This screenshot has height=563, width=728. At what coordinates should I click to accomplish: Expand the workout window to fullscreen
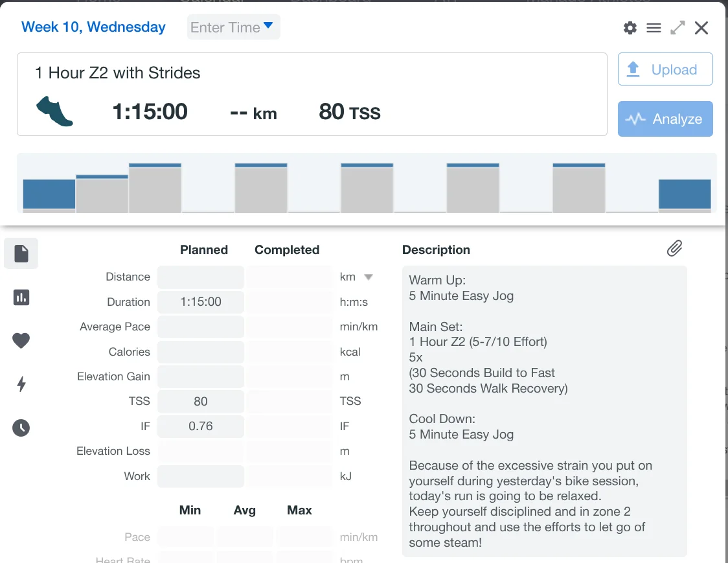(x=677, y=28)
